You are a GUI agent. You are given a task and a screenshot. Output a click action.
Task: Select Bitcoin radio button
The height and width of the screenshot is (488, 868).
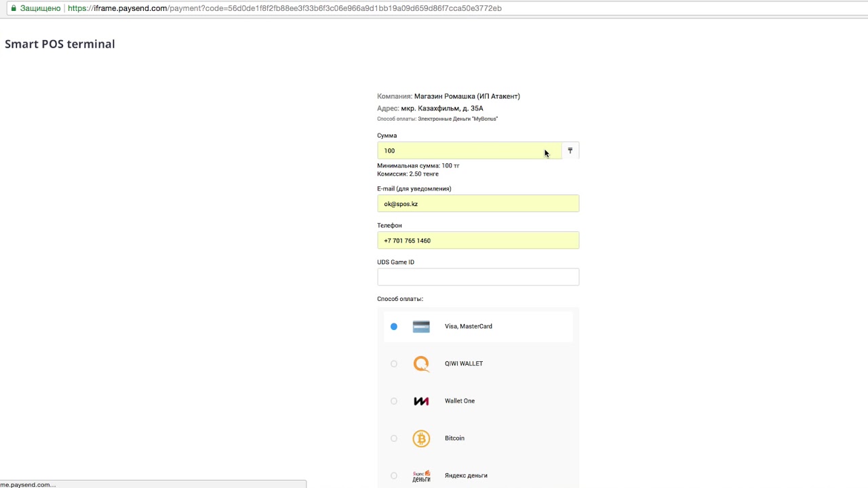394,439
